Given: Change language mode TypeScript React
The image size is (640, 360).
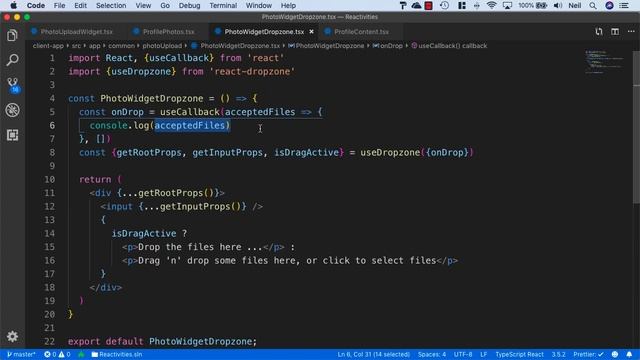Looking at the screenshot, I should tap(519, 354).
